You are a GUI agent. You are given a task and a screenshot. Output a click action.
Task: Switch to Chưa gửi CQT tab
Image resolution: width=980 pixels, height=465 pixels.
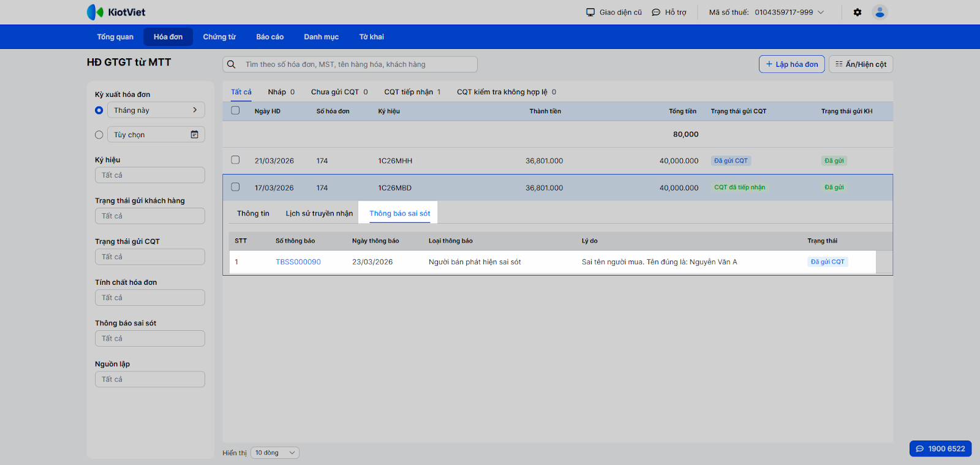(339, 92)
